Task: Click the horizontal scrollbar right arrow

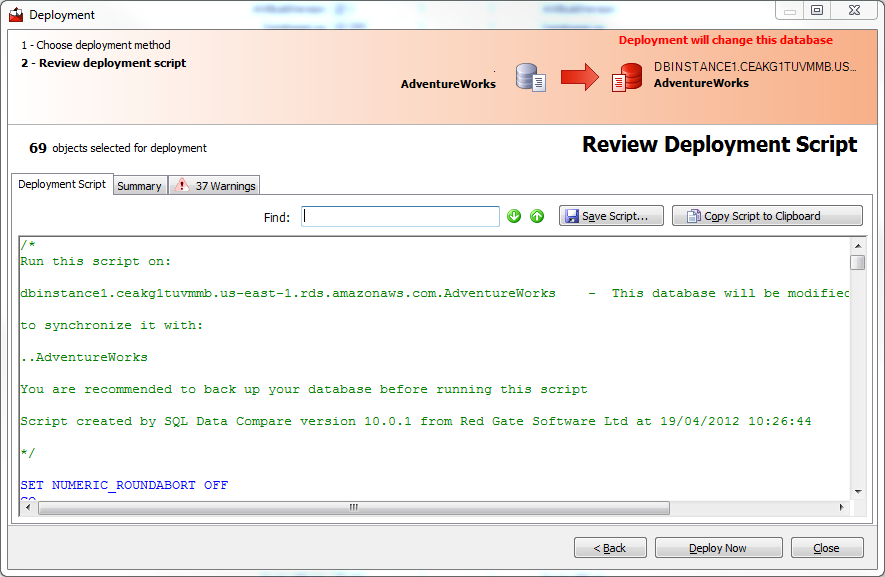Action: [842, 508]
